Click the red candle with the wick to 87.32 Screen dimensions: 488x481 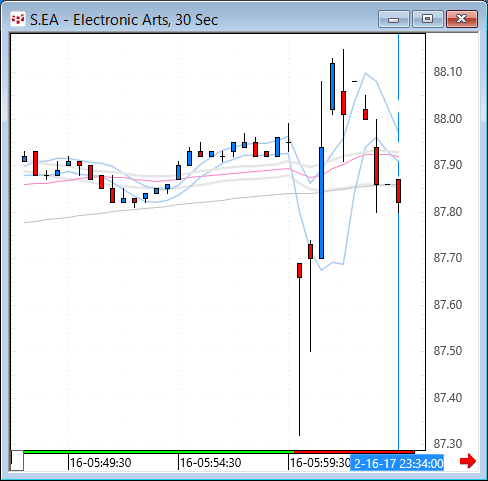299,270
